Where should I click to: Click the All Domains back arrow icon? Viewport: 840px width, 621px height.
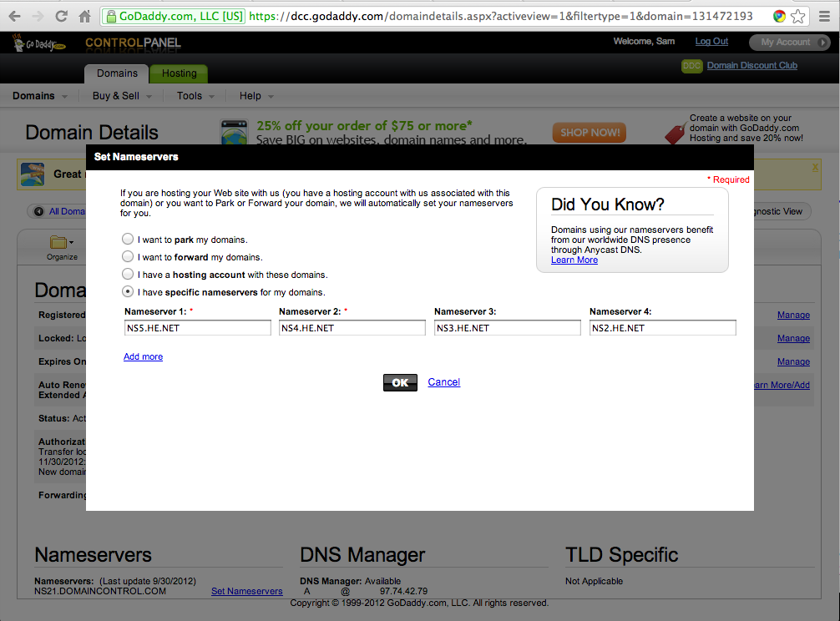click(x=38, y=211)
